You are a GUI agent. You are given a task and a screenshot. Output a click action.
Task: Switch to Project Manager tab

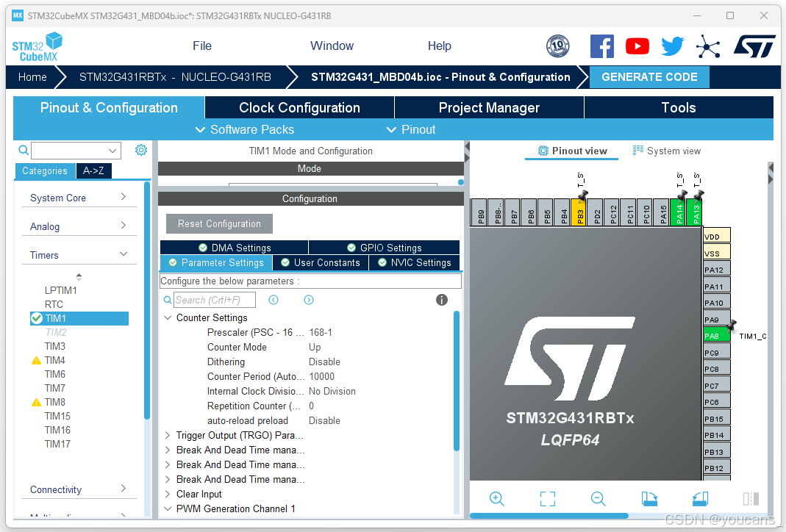tap(489, 107)
